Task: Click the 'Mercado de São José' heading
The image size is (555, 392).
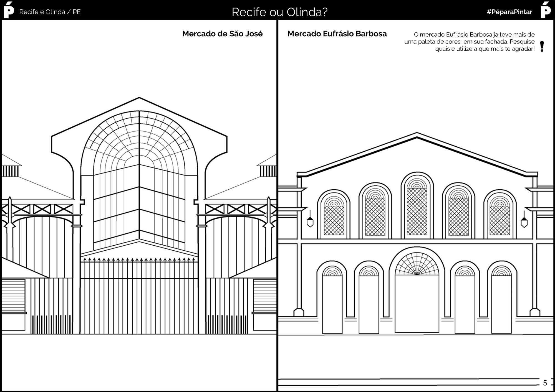Action: point(222,34)
